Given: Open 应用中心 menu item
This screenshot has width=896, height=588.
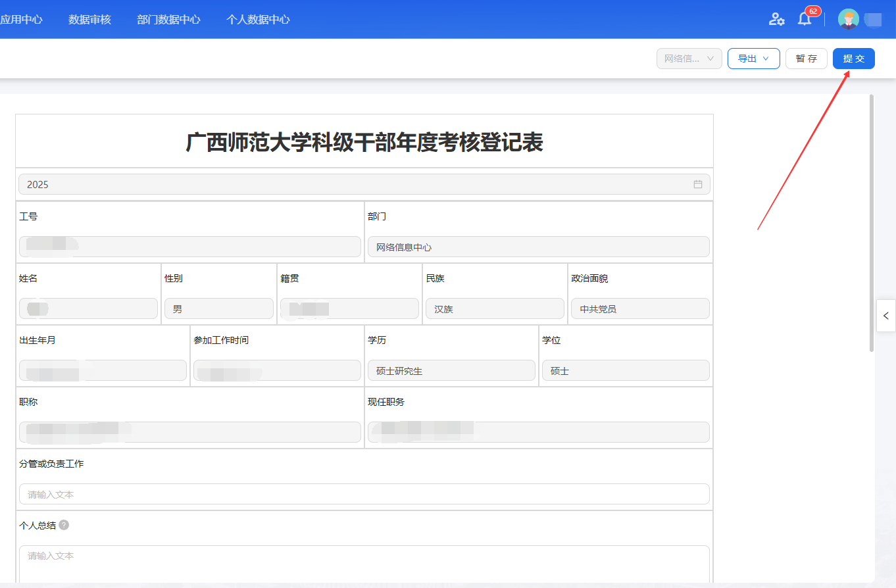Looking at the screenshot, I should tap(21, 20).
